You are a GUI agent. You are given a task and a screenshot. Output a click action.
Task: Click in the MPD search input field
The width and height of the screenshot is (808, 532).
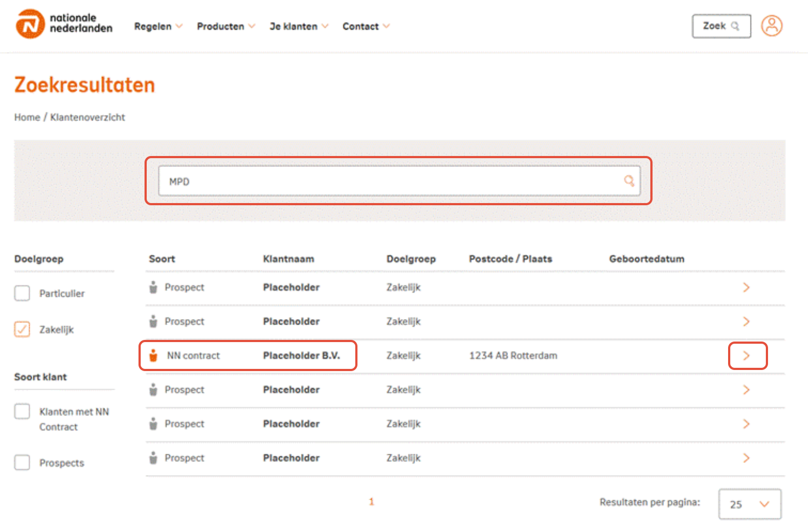[x=399, y=181]
